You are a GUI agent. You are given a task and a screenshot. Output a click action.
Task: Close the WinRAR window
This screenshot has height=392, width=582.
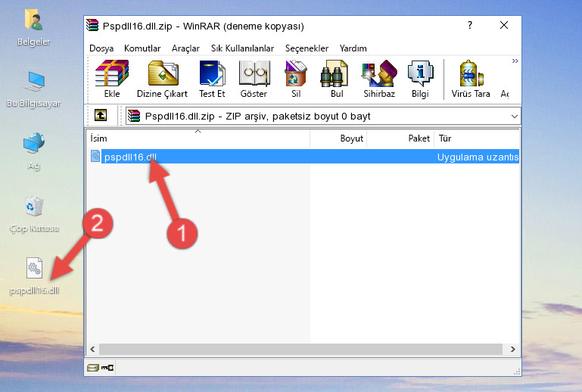[x=504, y=25]
